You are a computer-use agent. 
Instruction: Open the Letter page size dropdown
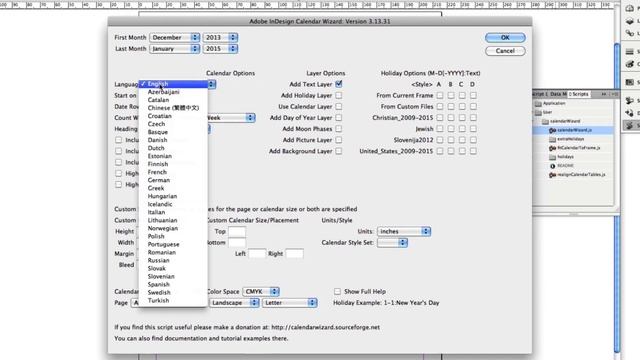[289, 303]
